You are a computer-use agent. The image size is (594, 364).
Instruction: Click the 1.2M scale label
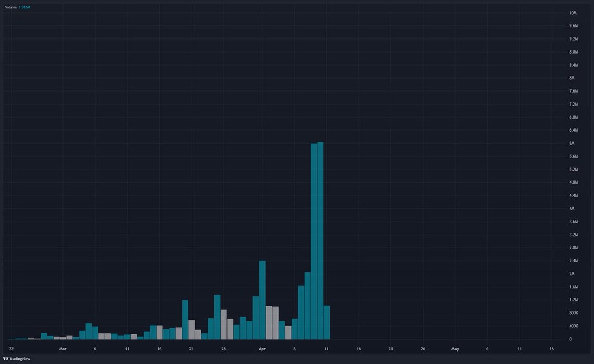coord(574,300)
